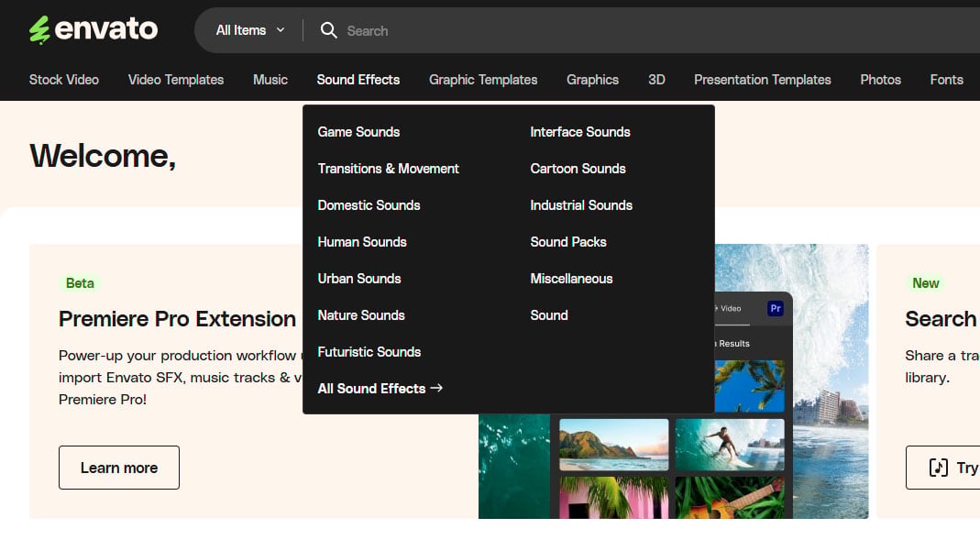Viewport: 980px width, 551px height.
Task: Open the Video Templates menu
Action: (176, 80)
